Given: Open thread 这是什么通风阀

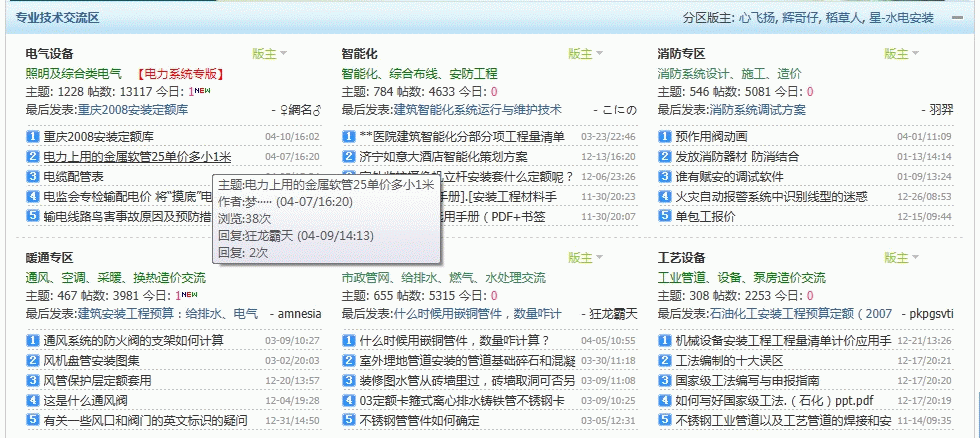Looking at the screenshot, I should pos(86,401).
